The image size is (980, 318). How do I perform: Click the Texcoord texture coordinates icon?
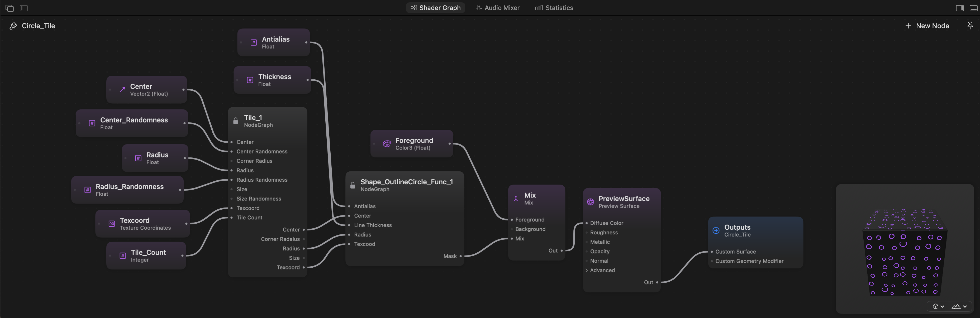[111, 224]
